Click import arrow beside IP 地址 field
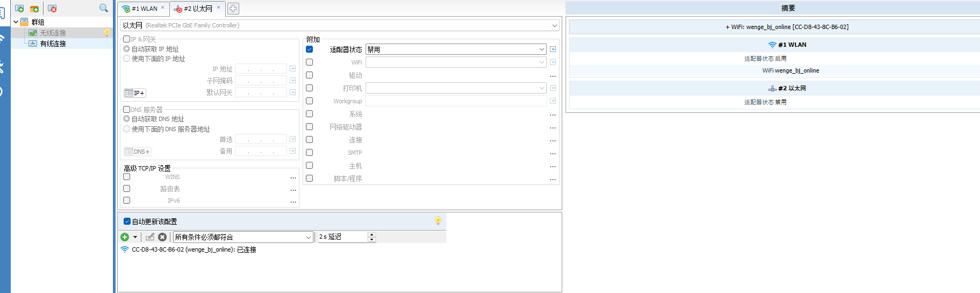 coord(293,69)
